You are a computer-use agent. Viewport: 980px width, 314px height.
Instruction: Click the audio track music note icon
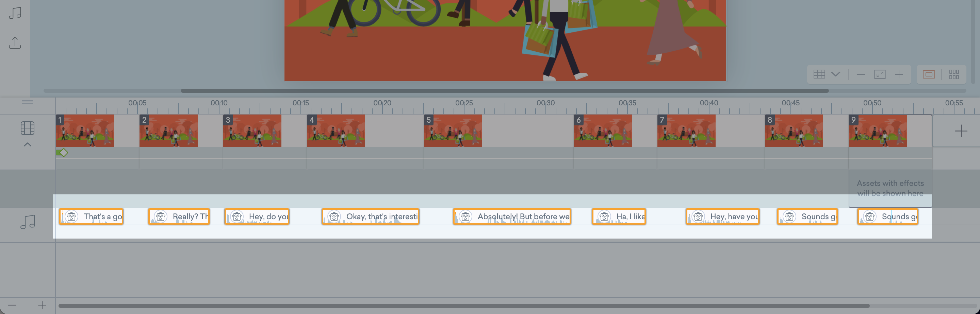(x=27, y=222)
